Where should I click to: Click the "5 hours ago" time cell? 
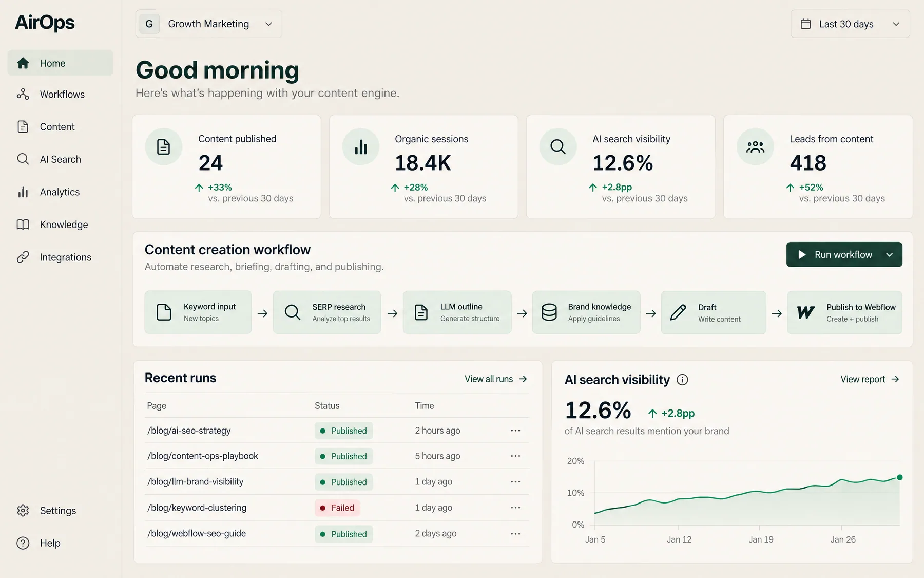[x=437, y=456]
